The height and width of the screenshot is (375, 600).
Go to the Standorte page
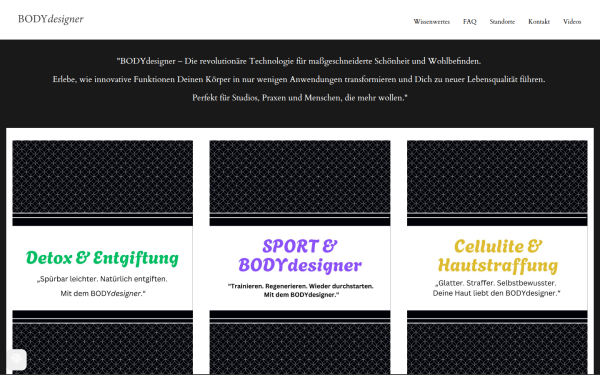[x=502, y=22]
